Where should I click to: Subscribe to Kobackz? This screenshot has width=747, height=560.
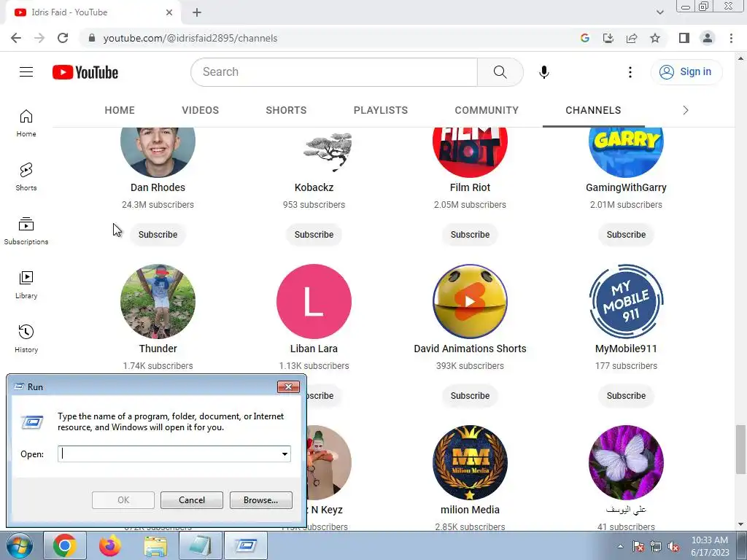(314, 235)
